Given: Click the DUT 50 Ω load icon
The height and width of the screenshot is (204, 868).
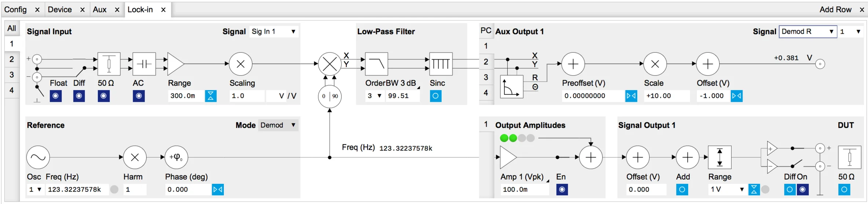Looking at the screenshot, I should click(850, 157).
